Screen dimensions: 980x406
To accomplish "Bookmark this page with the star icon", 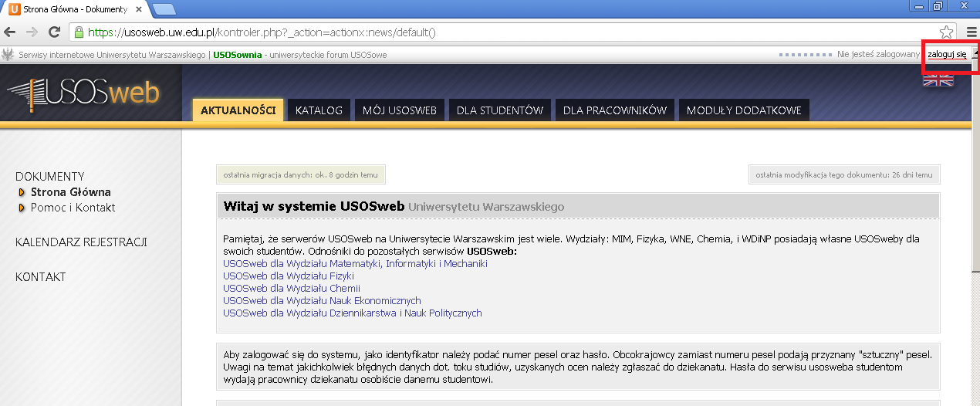I will point(946,32).
